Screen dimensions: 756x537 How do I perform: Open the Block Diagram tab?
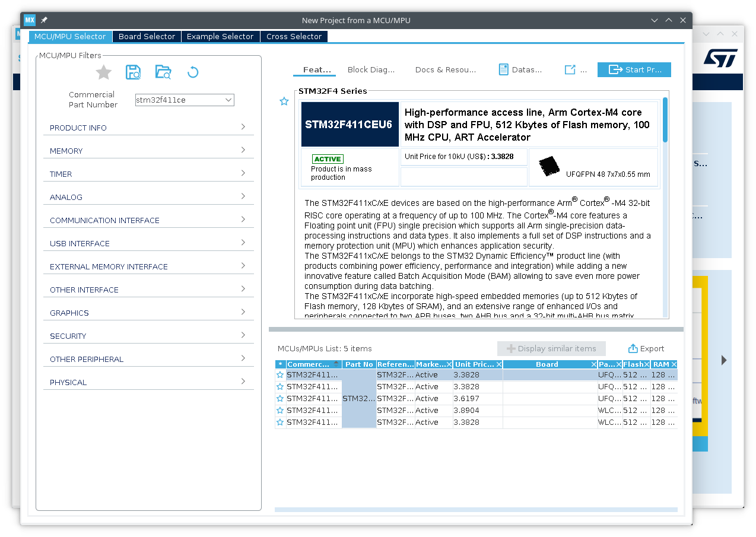tap(371, 69)
